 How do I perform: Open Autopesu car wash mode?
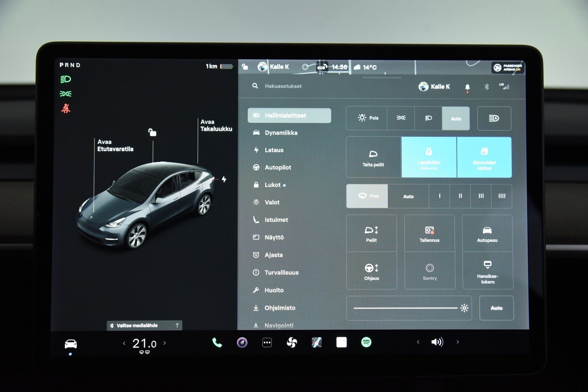coord(487,234)
